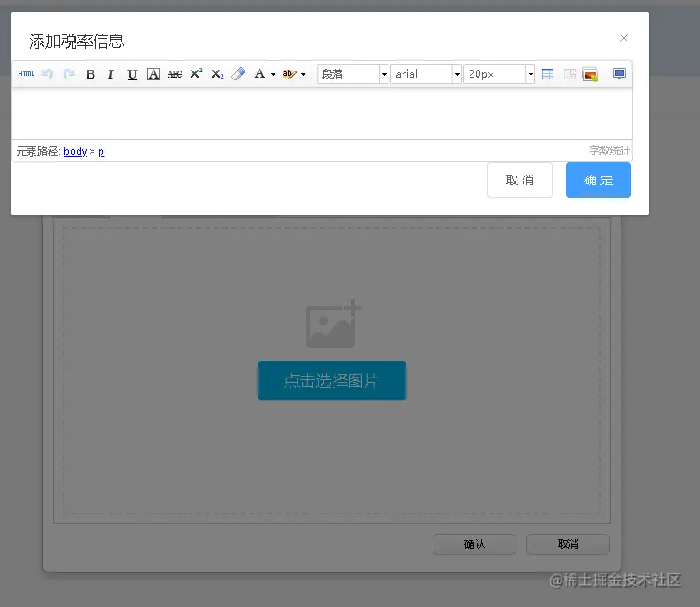Viewport: 700px width, 607px height.
Task: Click the 取消 button in image dialog
Action: [x=568, y=544]
